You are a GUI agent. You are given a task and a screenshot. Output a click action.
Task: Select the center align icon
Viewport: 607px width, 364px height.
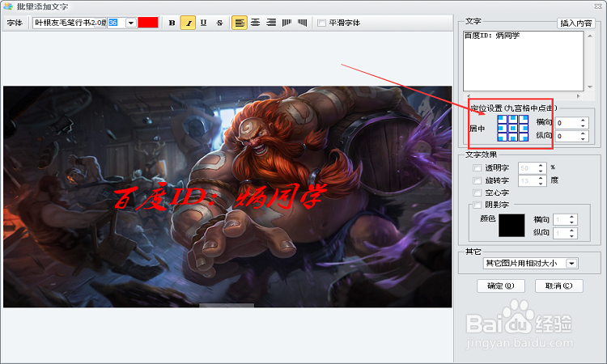(255, 23)
